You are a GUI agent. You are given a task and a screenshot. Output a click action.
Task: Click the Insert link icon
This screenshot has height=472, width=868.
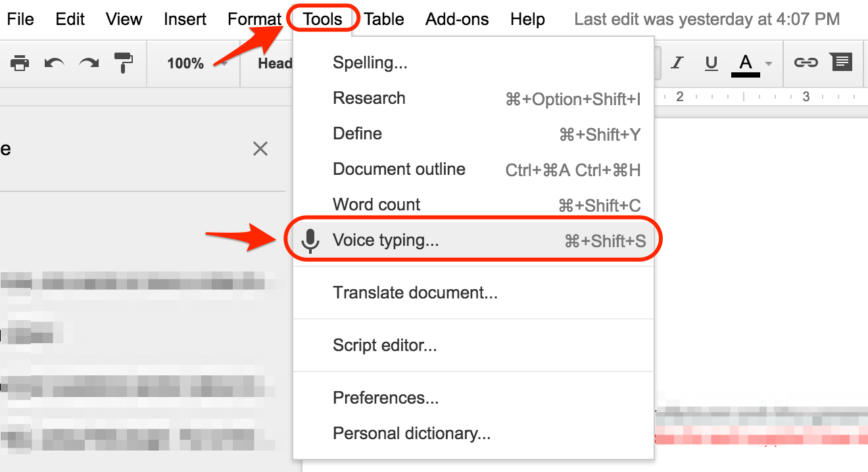click(x=808, y=63)
